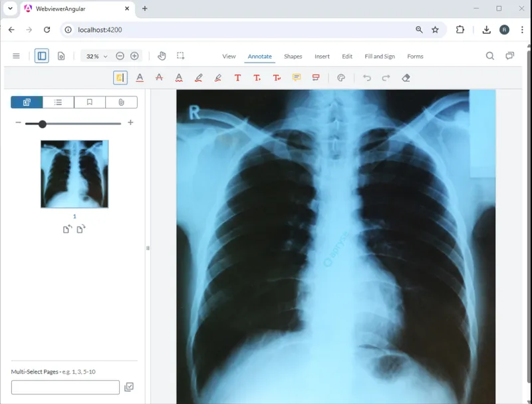Toggle multi-select pages checkbox icon
532x404 pixels.
pyautogui.click(x=129, y=387)
